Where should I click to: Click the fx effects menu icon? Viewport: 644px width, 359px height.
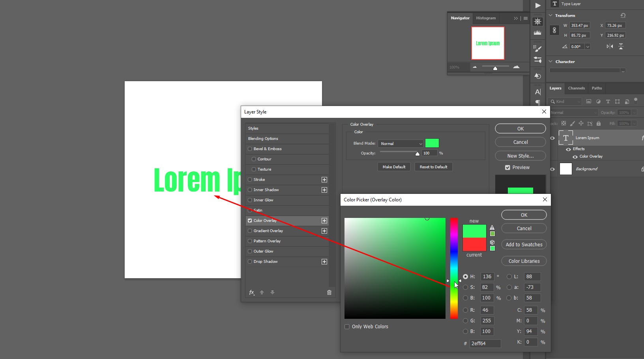[252, 292]
